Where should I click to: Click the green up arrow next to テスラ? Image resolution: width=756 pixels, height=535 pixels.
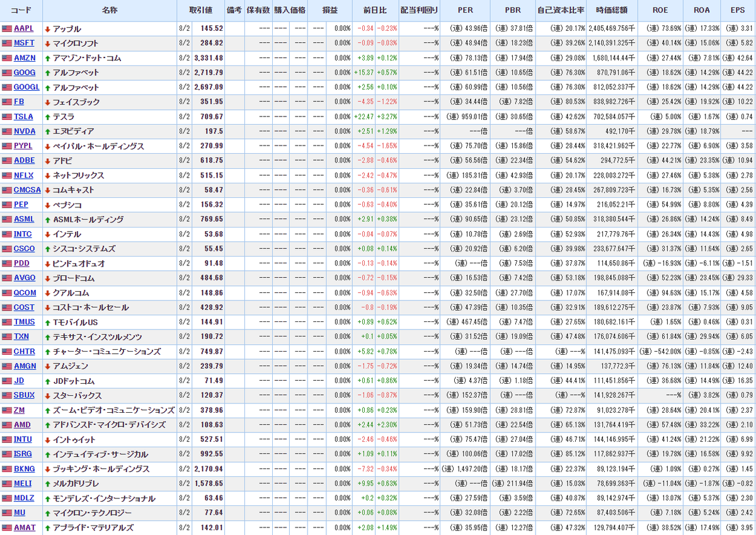point(47,117)
